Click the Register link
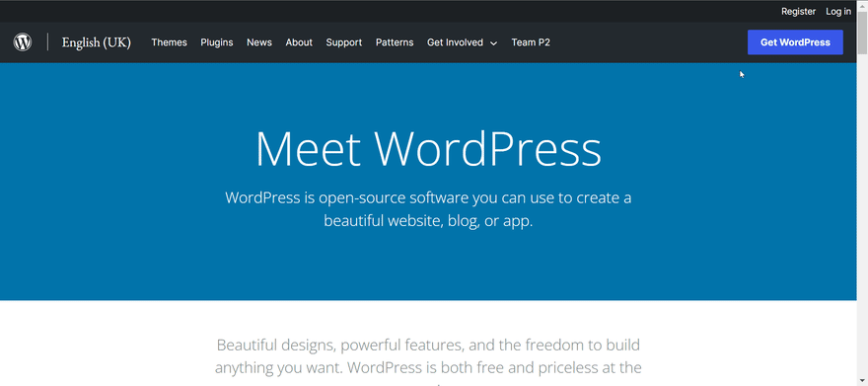 [x=798, y=11]
